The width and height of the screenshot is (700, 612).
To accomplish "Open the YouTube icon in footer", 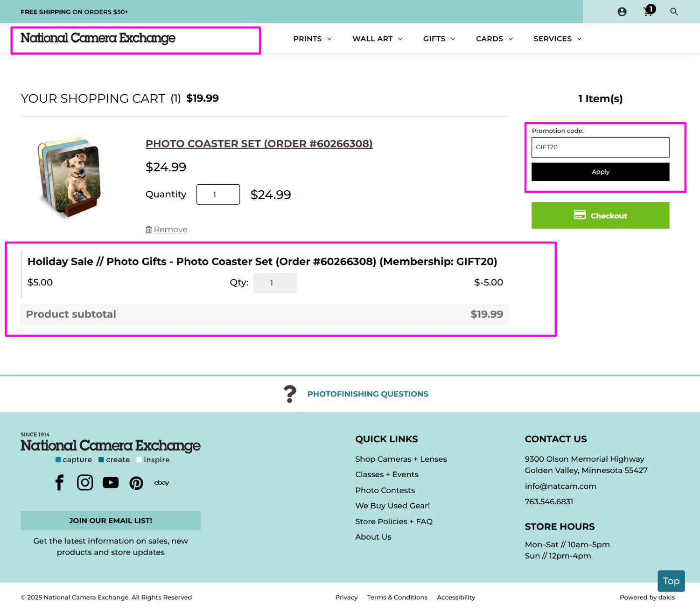I will (x=111, y=482).
